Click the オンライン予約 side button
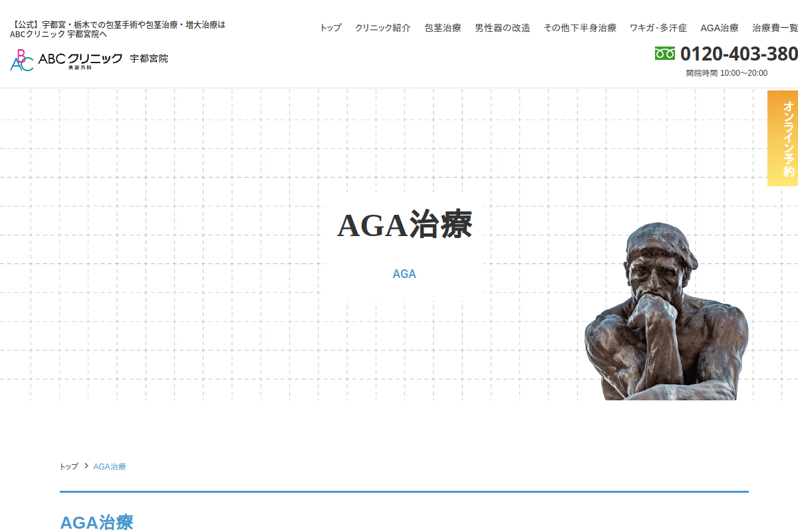The height and width of the screenshot is (532, 798). [783, 138]
